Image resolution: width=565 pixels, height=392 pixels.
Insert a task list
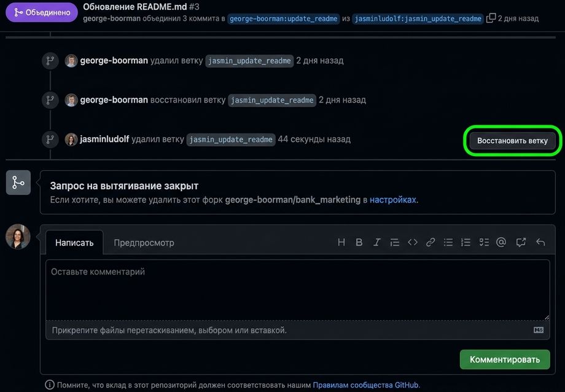[483, 242]
